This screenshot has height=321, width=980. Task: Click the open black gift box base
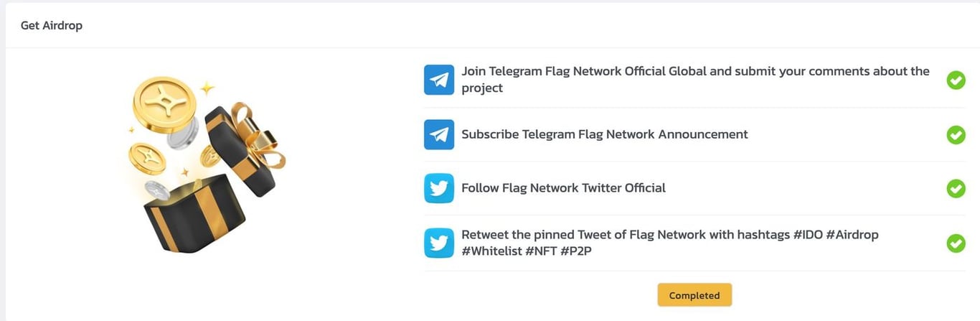click(190, 215)
